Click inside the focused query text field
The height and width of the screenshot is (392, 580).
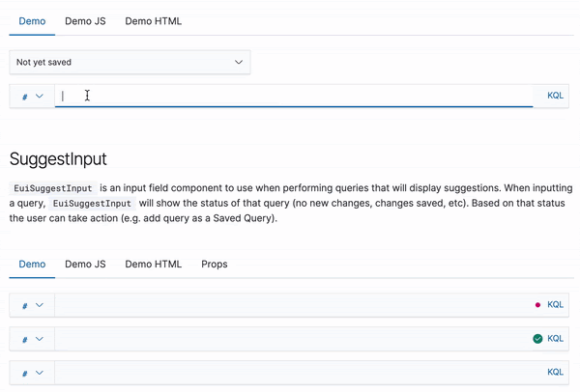click(294, 96)
